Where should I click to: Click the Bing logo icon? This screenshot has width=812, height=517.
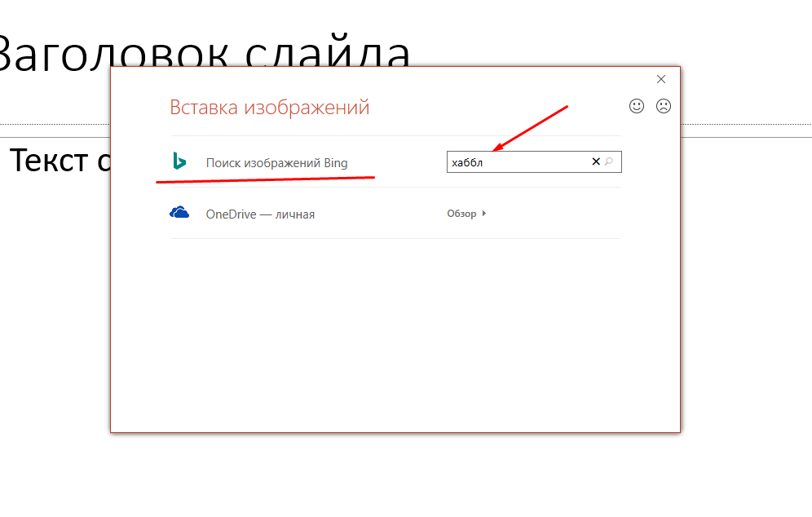(179, 161)
